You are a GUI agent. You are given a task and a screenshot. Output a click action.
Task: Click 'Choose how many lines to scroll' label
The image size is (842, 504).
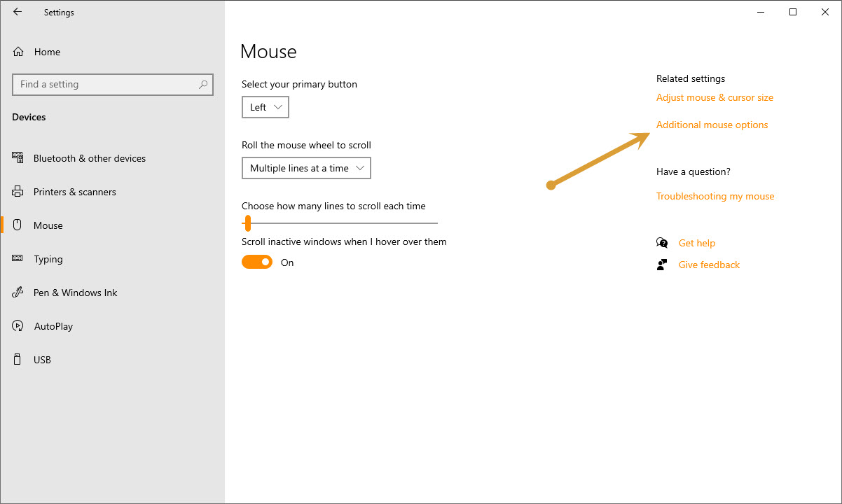tap(333, 206)
